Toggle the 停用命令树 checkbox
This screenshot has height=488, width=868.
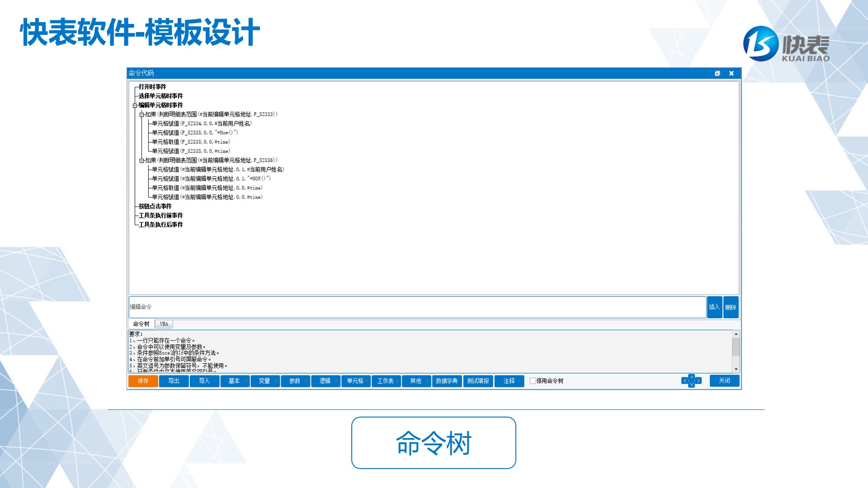pyautogui.click(x=533, y=381)
